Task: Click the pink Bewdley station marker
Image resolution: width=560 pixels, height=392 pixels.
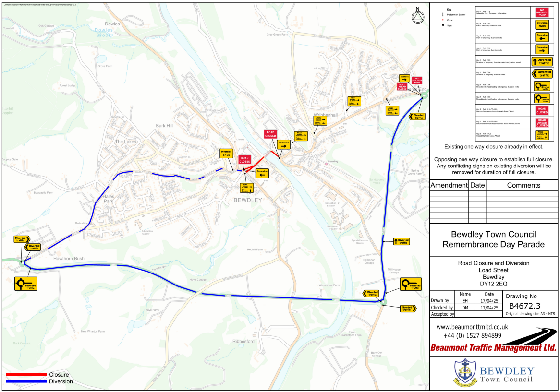Action: point(326,164)
